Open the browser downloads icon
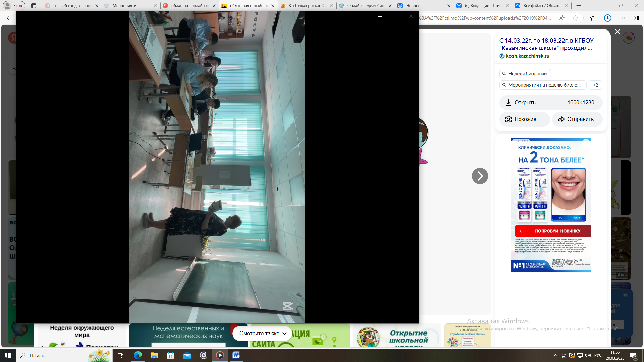644x362 pixels. point(608,18)
